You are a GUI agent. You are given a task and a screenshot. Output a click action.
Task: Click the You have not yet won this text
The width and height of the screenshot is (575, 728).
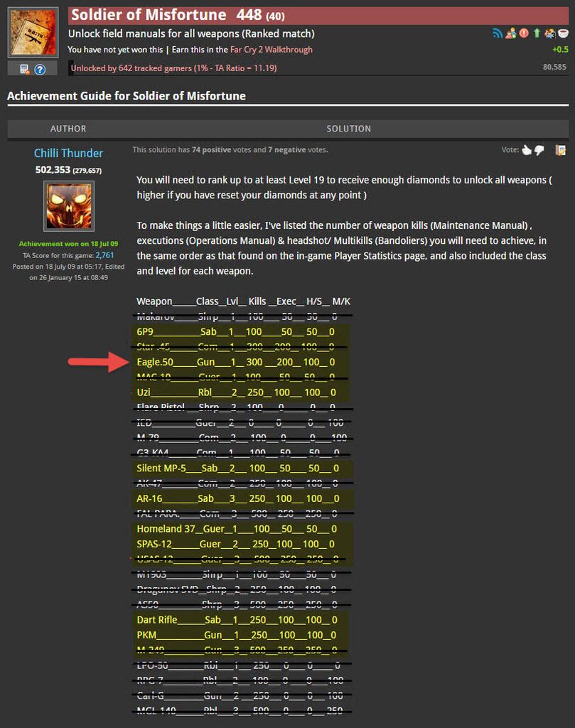[x=115, y=50]
